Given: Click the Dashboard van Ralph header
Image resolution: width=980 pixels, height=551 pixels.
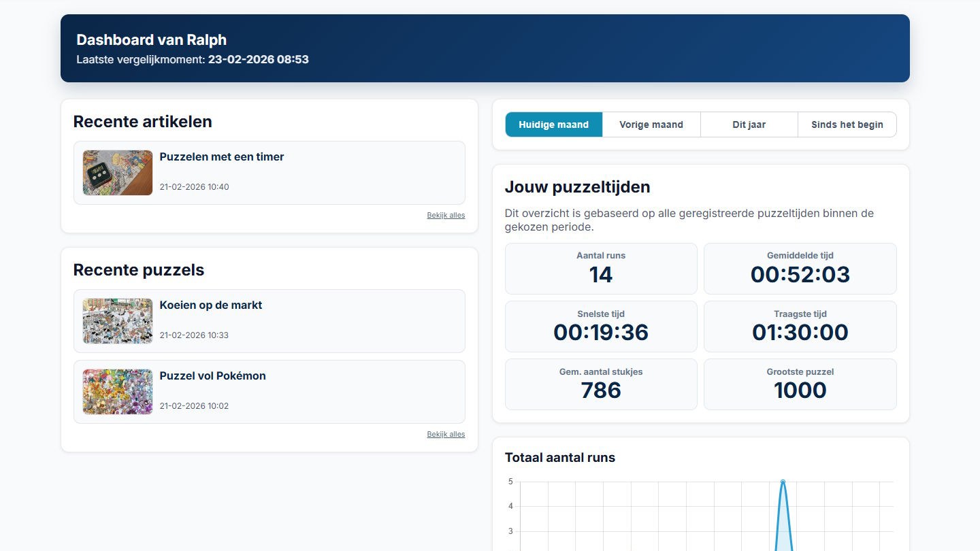Looking at the screenshot, I should [x=151, y=39].
